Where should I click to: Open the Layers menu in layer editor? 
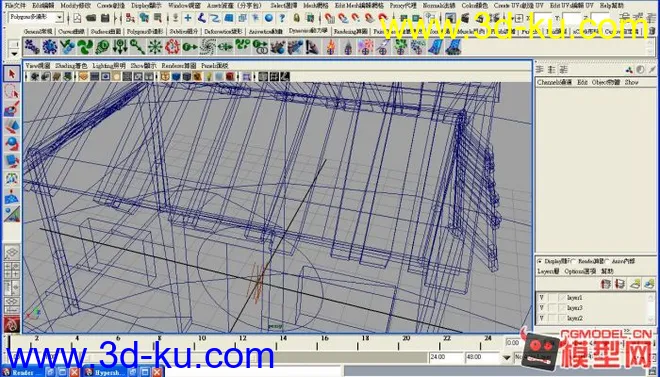click(x=548, y=271)
